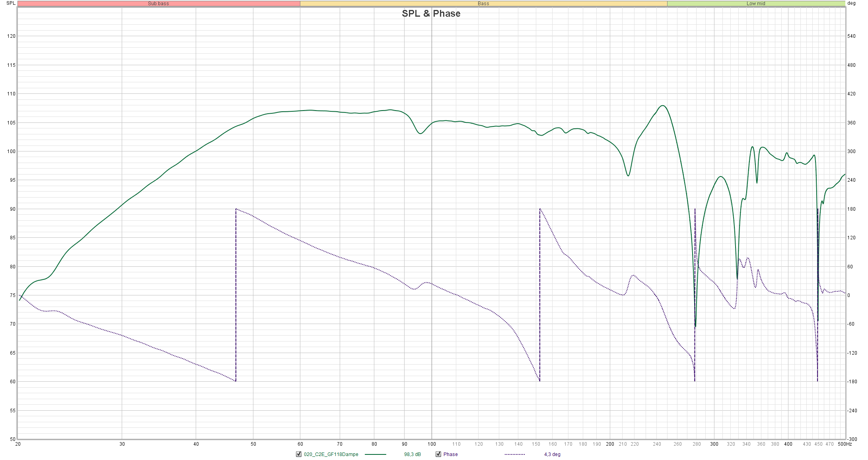Click the 20 label on frequency axis
Image resolution: width=868 pixels, height=460 pixels.
pyautogui.click(x=18, y=444)
